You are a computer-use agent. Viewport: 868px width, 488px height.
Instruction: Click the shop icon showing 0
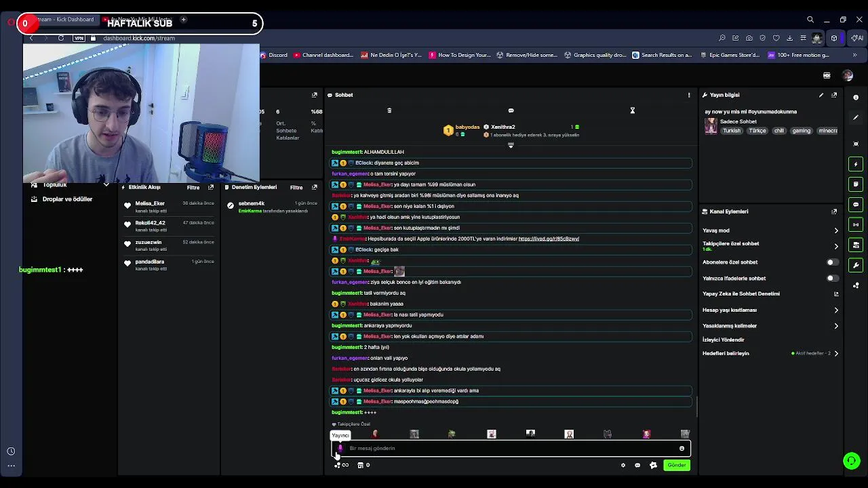point(363,465)
